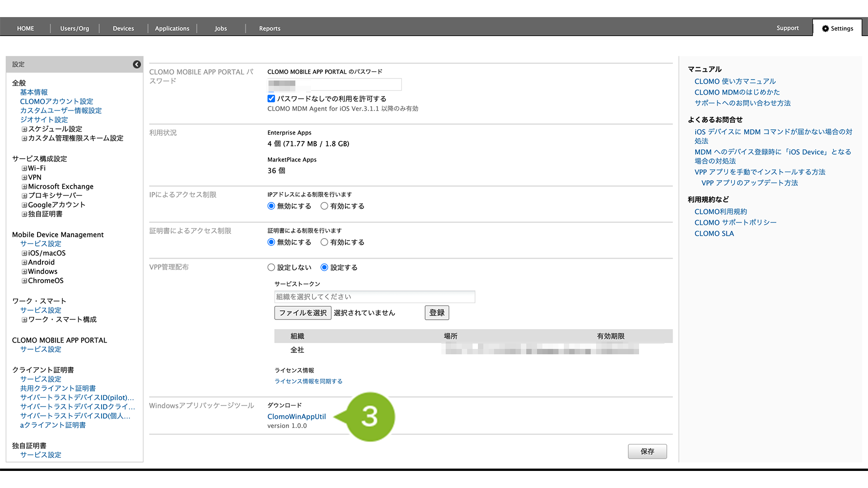Click the 保存 button

(647, 451)
